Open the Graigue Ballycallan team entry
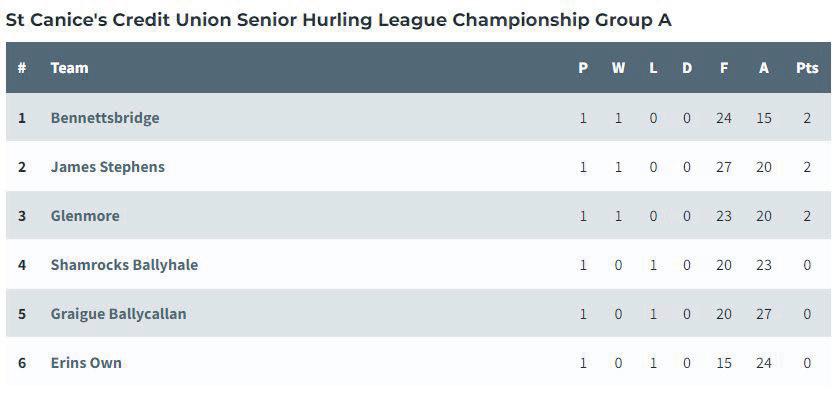The image size is (839, 402). click(x=118, y=314)
